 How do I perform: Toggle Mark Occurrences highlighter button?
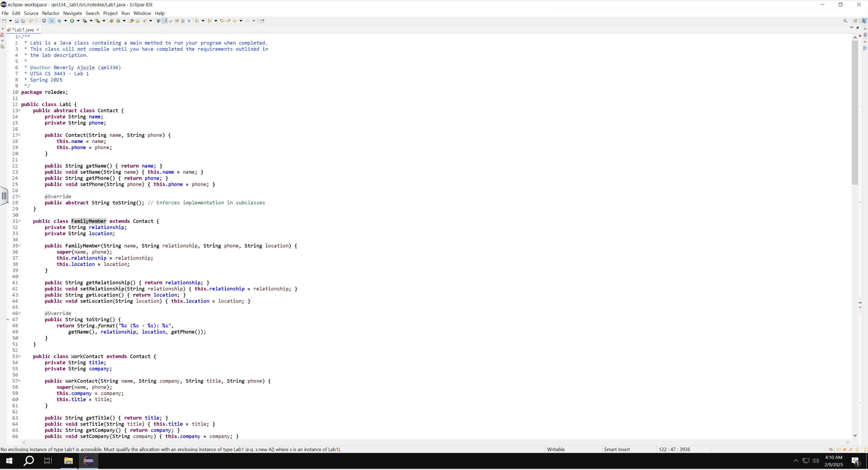coord(165,21)
